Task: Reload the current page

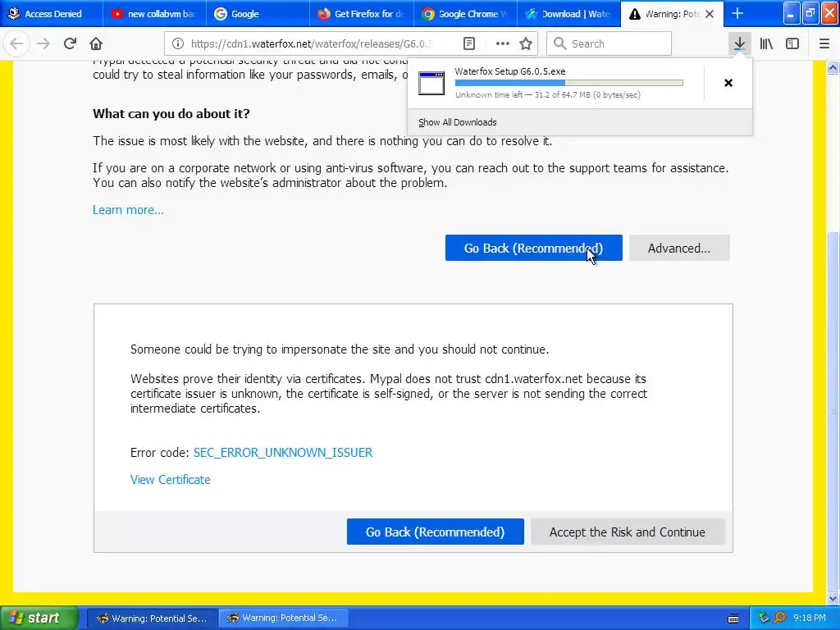Action: tap(70, 43)
